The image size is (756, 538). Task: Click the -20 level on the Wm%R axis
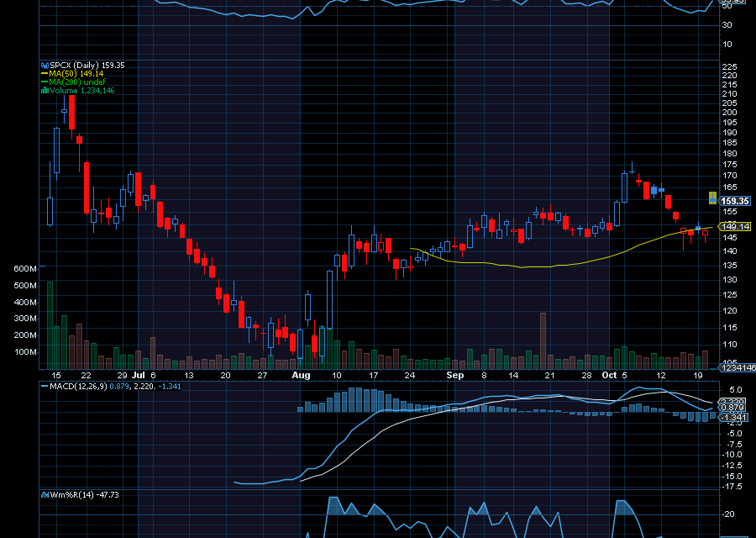729,514
